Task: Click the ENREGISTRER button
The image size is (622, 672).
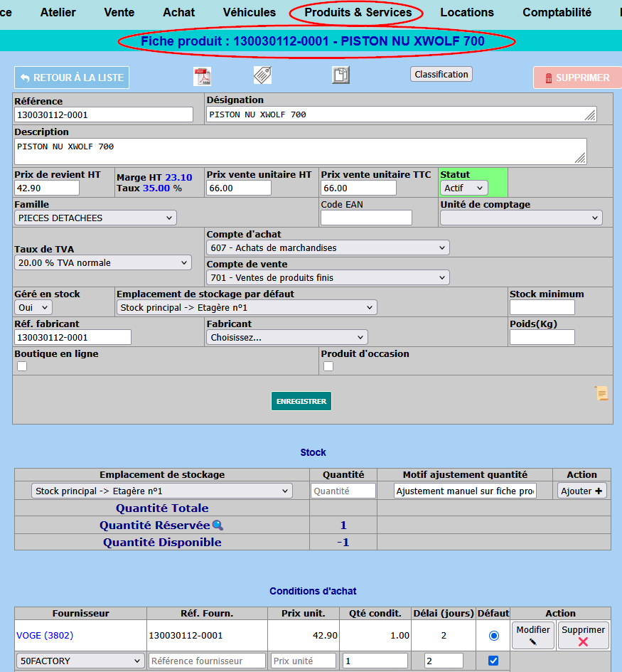Action: 301,401
